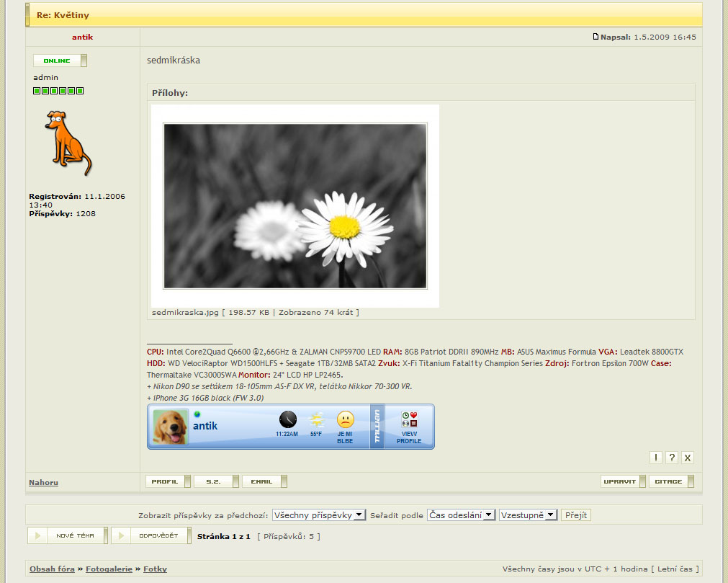Jump to the top via Nahoru link

44,482
